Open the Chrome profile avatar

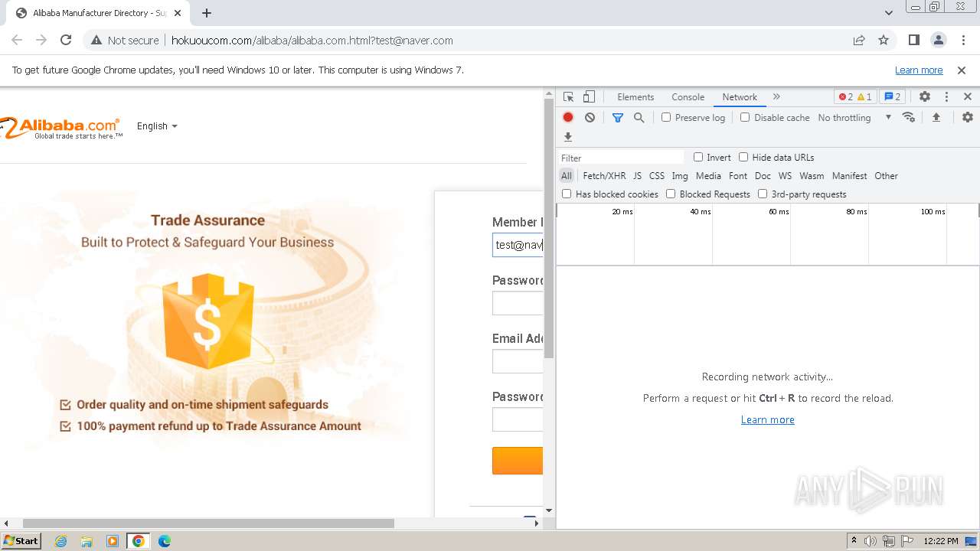click(938, 40)
